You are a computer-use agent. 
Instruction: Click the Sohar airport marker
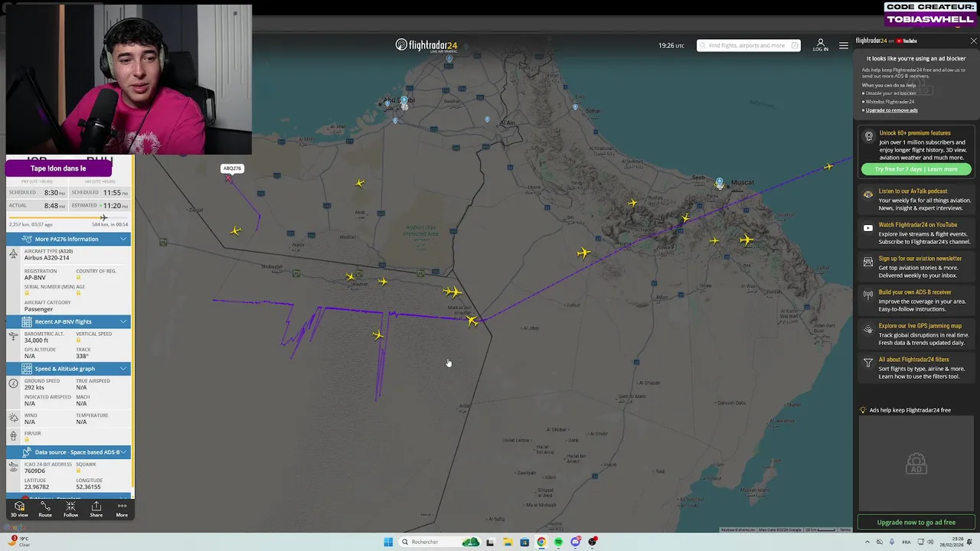[576, 107]
